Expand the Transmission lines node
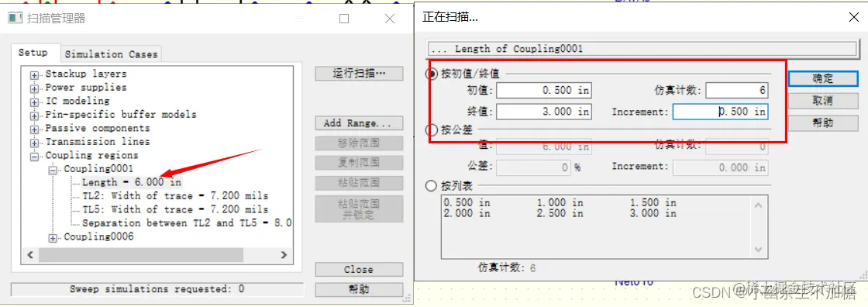 click(x=35, y=143)
